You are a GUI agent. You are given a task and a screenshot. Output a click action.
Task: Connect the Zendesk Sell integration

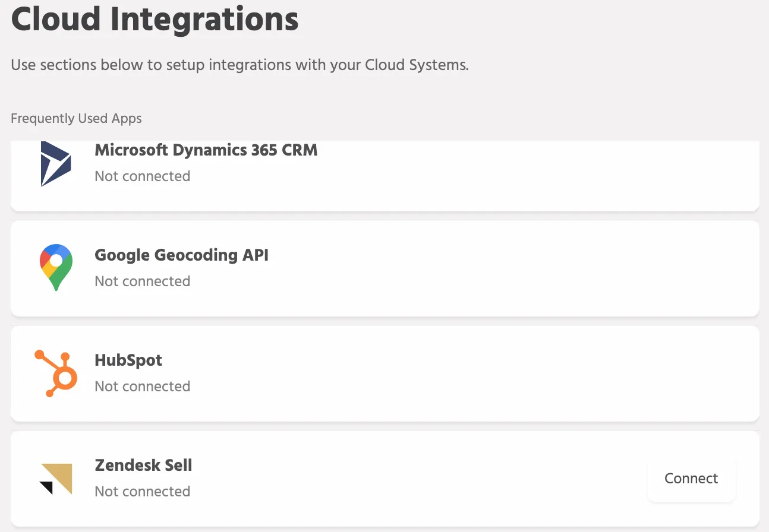click(691, 479)
